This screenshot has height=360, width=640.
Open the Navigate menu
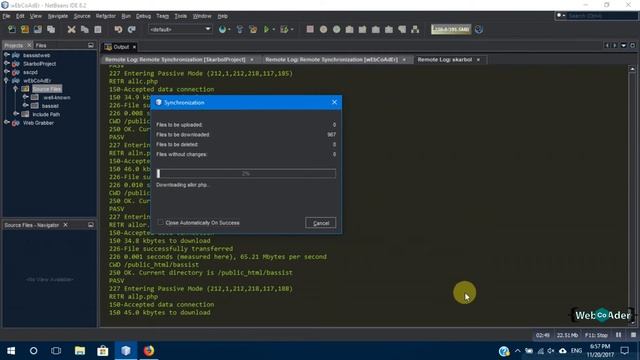point(58,16)
